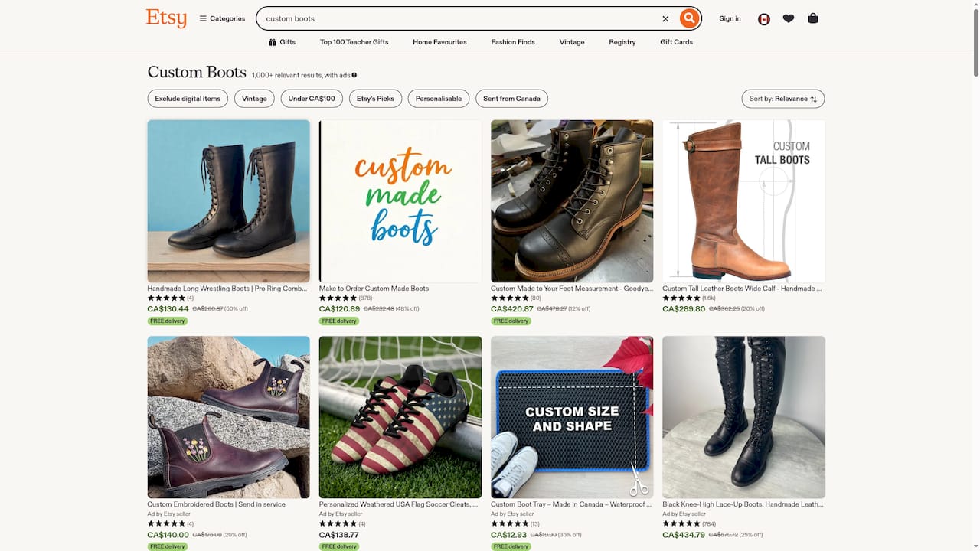This screenshot has width=980, height=551.
Task: Clear the search field with the X icon
Action: coord(665,18)
